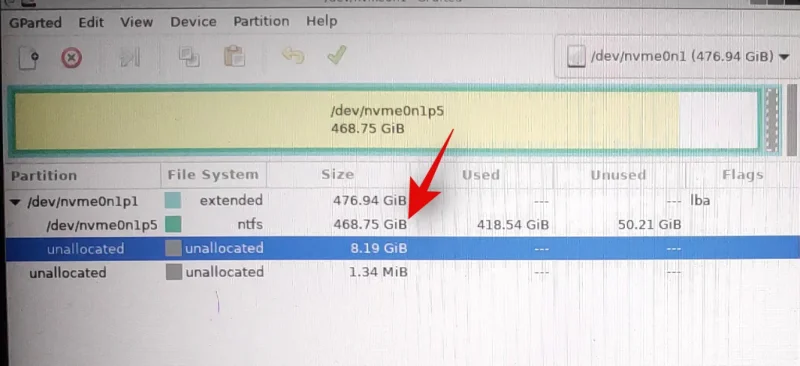Image resolution: width=800 pixels, height=366 pixels.
Task: Click gray swatch in 1.34 MiB row
Action: (174, 272)
